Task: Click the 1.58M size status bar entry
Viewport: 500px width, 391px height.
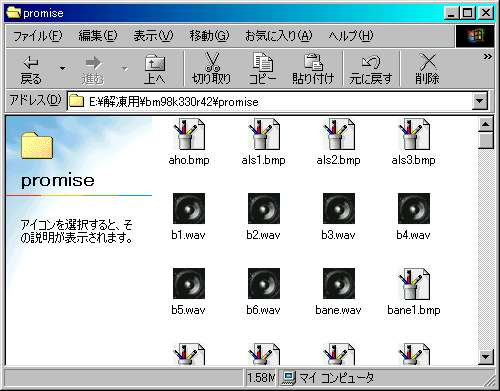Action: coord(260,378)
